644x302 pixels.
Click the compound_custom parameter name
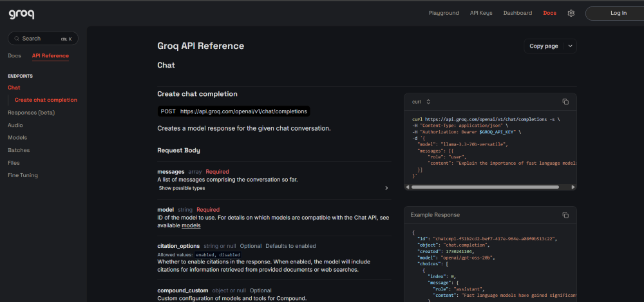[183, 290]
